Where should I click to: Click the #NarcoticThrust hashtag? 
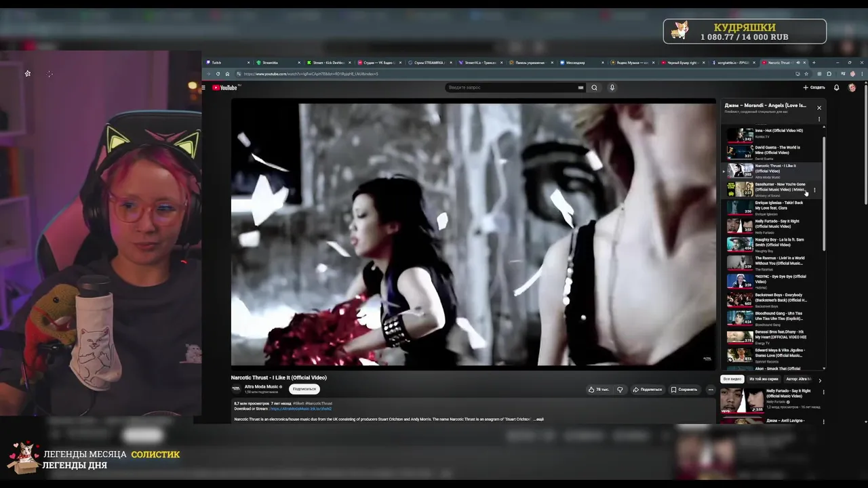tap(319, 403)
